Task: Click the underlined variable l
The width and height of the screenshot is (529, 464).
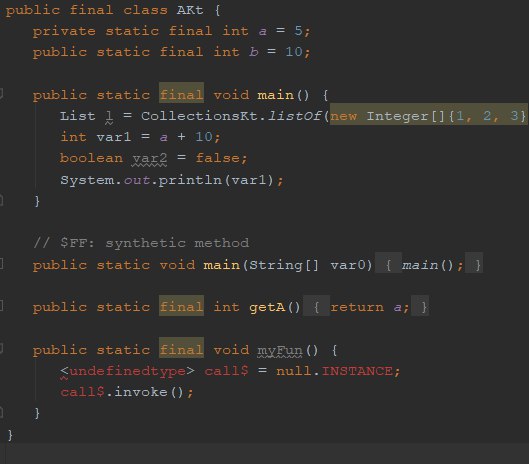Action: pyautogui.click(x=109, y=117)
